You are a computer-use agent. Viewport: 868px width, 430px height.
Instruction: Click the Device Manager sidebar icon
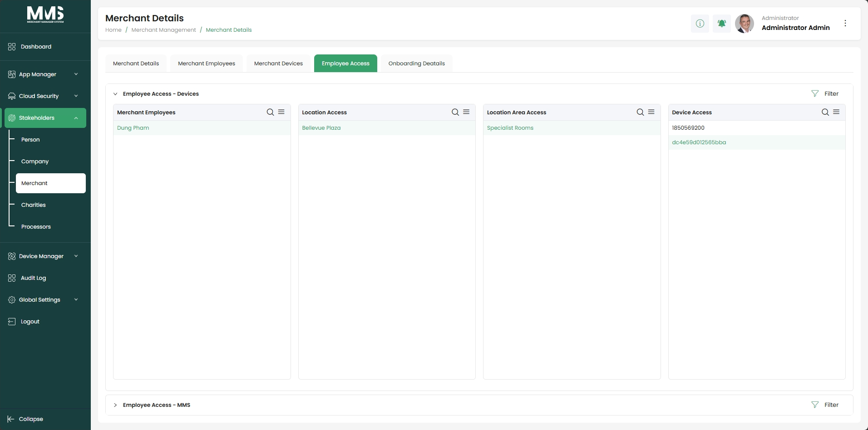point(12,256)
